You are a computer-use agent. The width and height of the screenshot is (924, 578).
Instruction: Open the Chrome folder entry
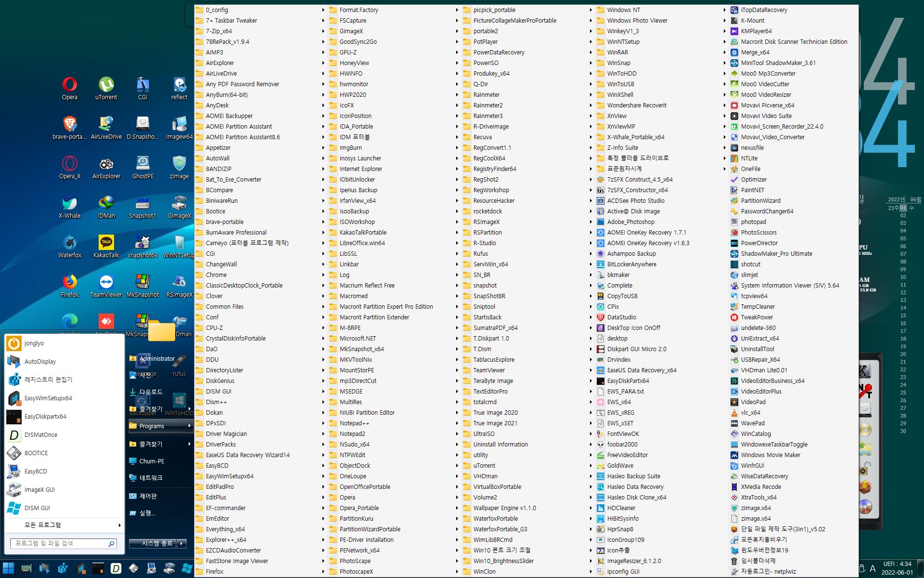[x=260, y=275]
